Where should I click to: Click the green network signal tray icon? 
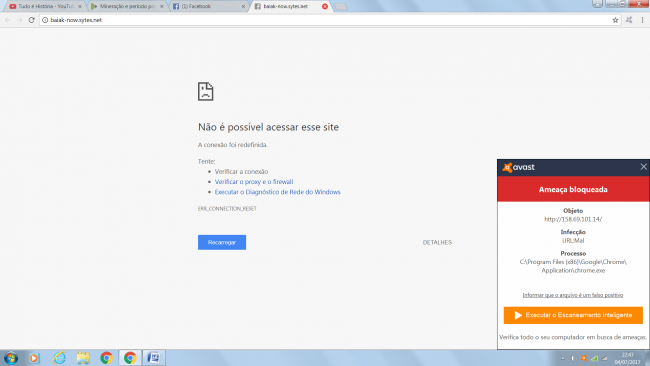pos(594,359)
